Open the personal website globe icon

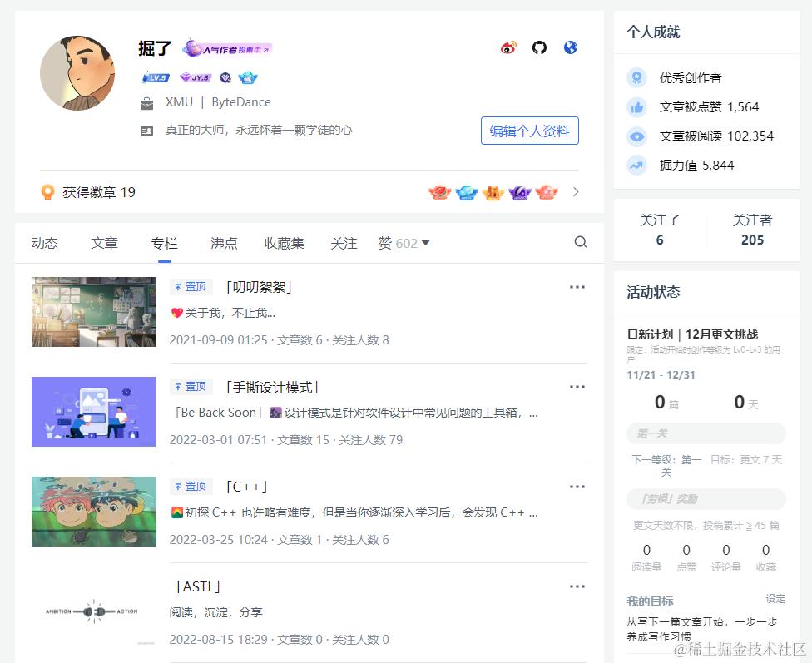571,47
